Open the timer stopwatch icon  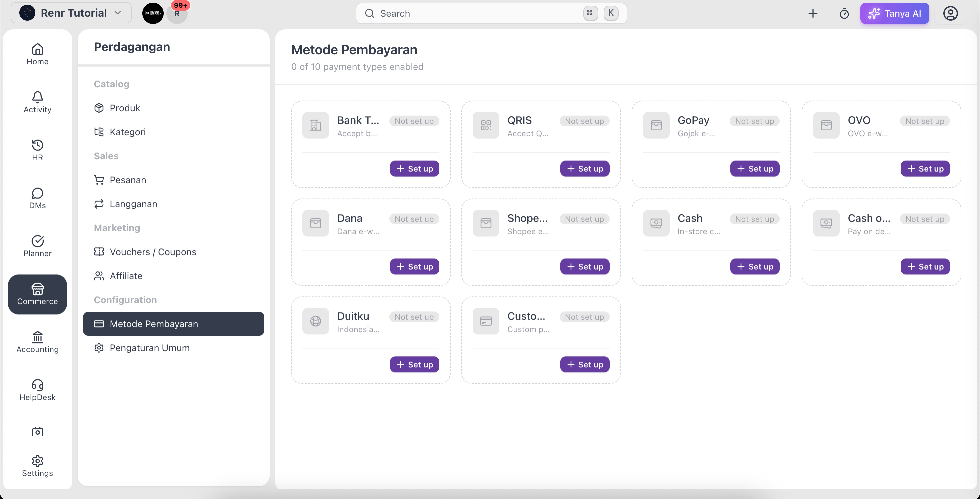click(844, 13)
